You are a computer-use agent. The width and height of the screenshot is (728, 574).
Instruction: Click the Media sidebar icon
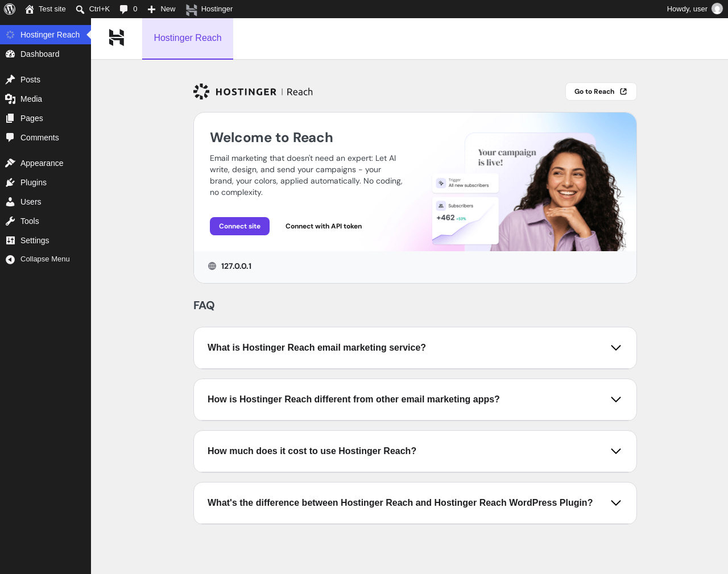pyautogui.click(x=10, y=99)
